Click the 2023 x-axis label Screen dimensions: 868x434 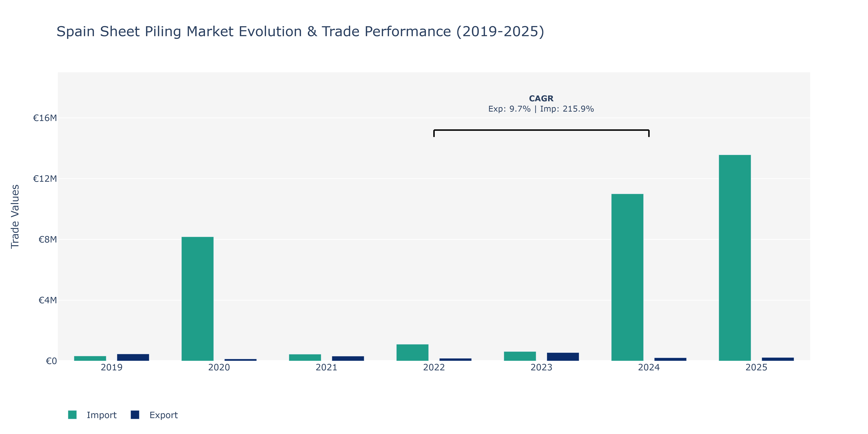coord(541,367)
